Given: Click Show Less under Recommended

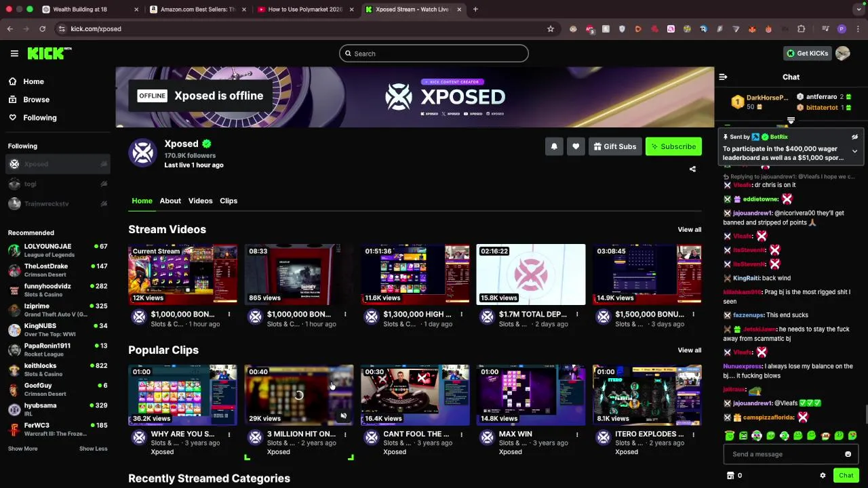Looking at the screenshot, I should (93, 449).
